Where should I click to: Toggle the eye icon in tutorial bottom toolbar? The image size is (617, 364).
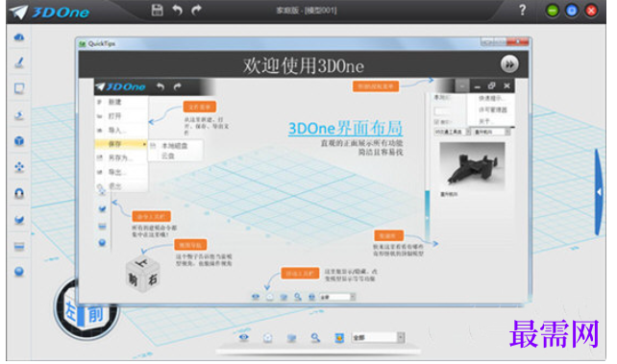pos(256,297)
